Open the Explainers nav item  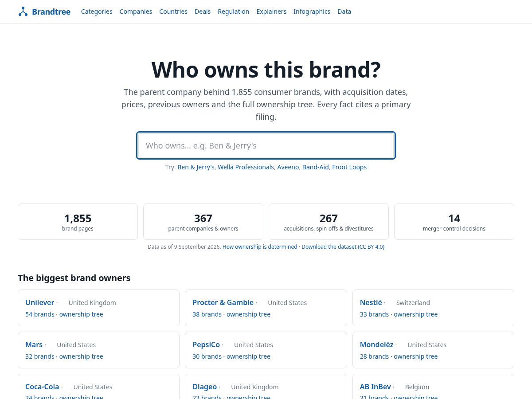click(x=271, y=12)
